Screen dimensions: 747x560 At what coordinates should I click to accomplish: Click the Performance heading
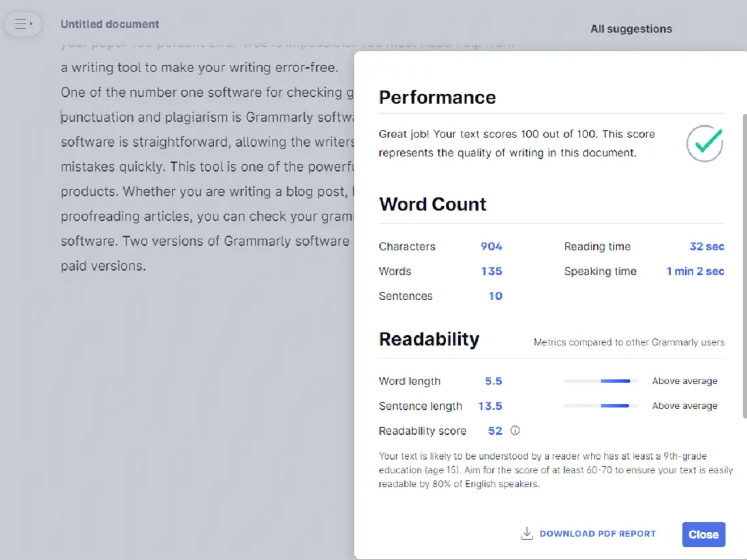(437, 97)
